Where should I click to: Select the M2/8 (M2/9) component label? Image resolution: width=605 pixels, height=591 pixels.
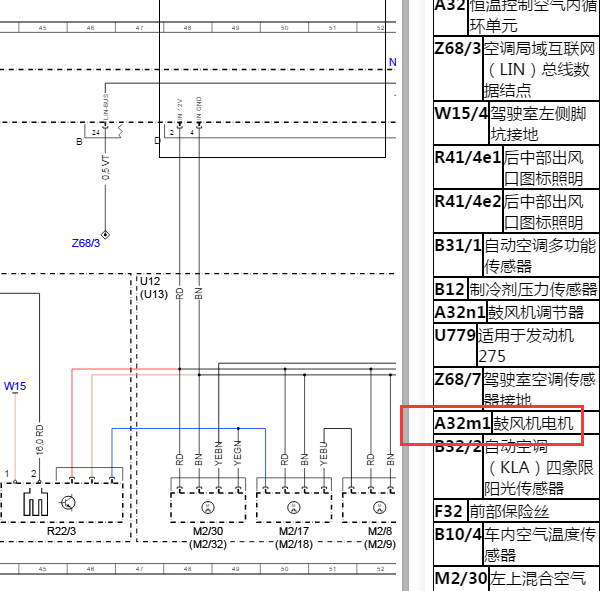380,538
